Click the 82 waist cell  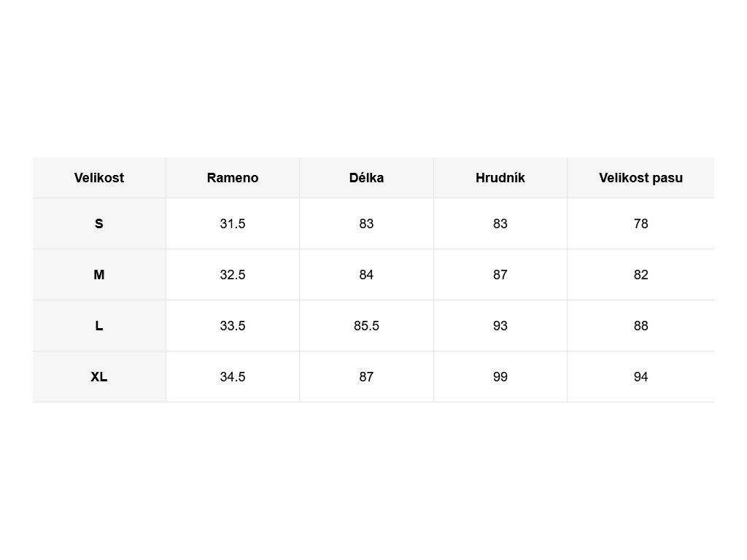point(640,275)
